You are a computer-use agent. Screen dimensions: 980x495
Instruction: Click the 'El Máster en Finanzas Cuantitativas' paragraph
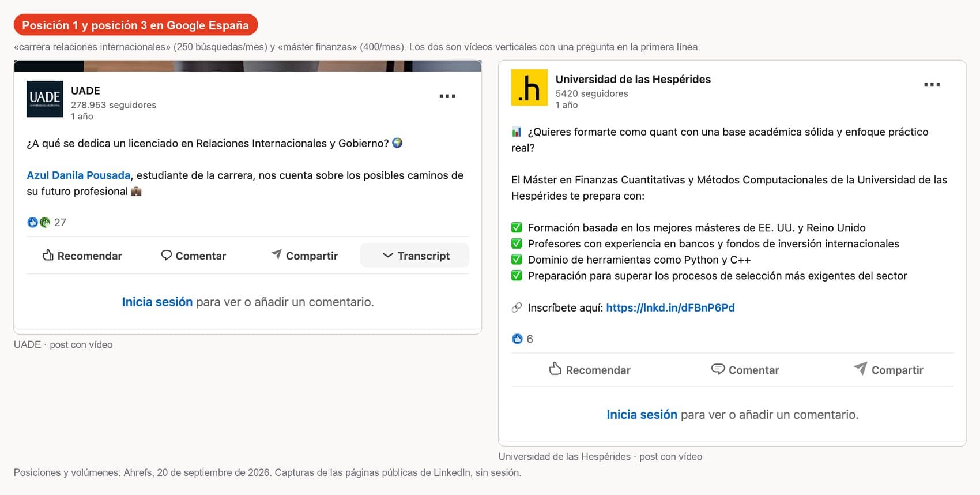729,187
